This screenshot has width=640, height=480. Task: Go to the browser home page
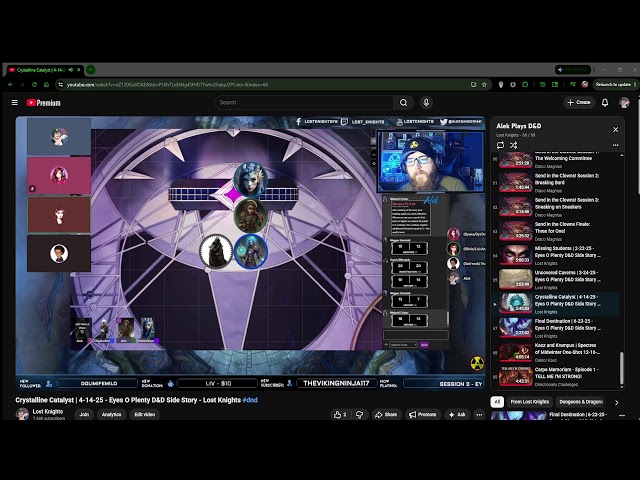(x=47, y=84)
